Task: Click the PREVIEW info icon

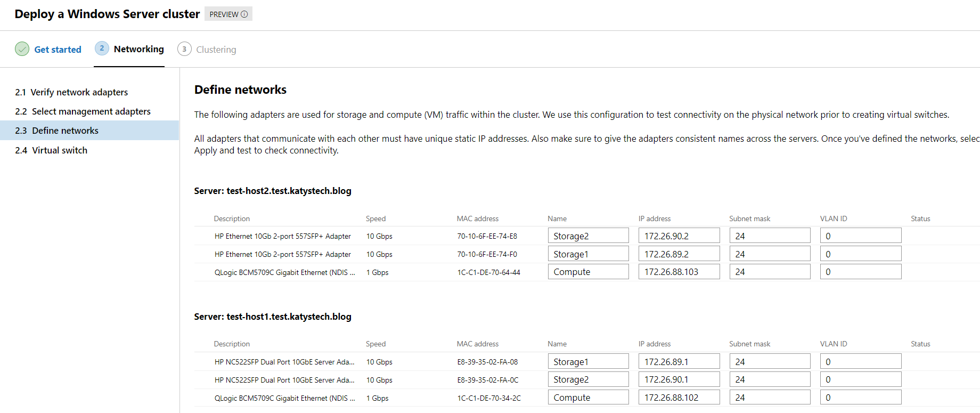Action: coord(244,14)
